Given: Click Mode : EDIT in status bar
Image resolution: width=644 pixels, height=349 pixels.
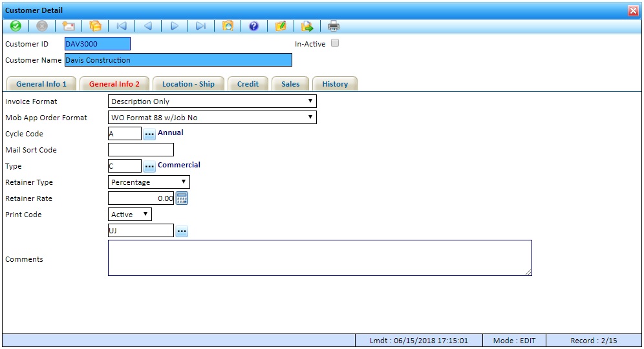Looking at the screenshot, I should pyautogui.click(x=514, y=341).
